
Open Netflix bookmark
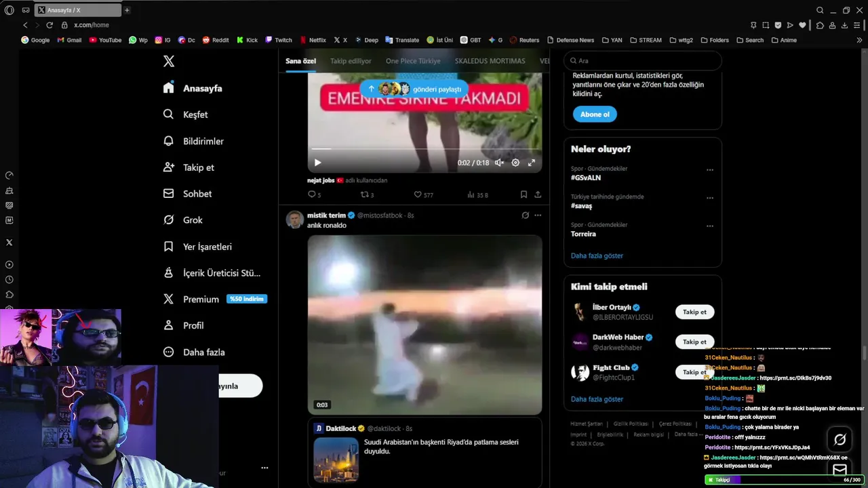(x=313, y=40)
